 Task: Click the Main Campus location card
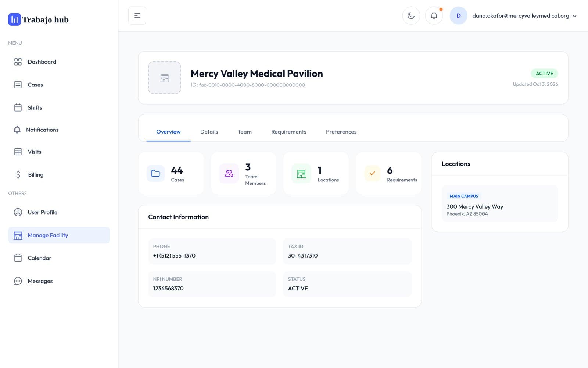click(x=500, y=204)
